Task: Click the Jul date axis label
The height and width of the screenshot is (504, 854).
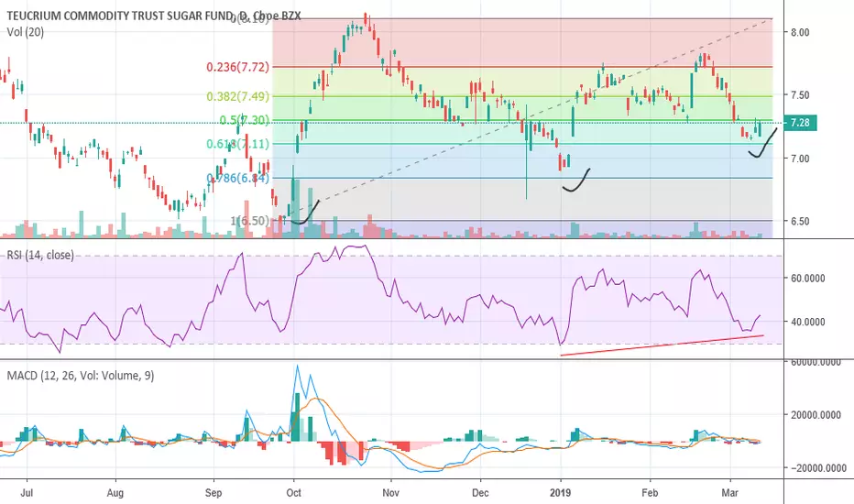Action: click(x=27, y=493)
